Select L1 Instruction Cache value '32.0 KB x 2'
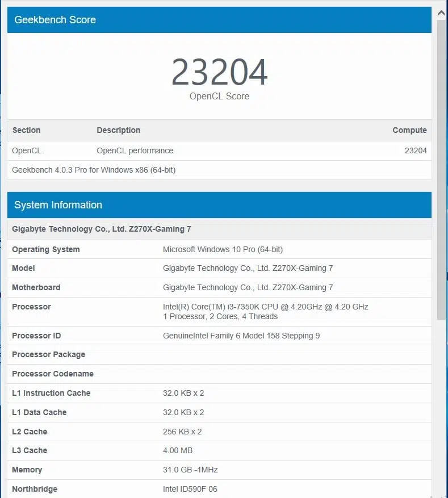 [183, 393]
